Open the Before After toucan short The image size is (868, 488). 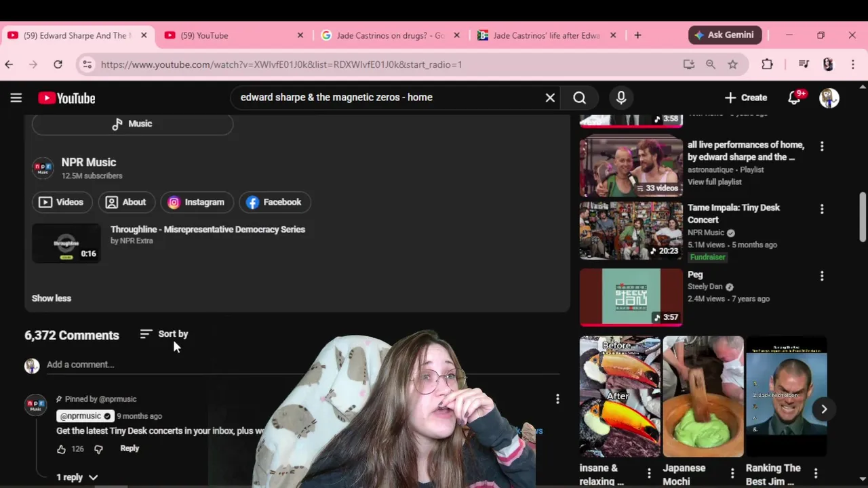(620, 396)
